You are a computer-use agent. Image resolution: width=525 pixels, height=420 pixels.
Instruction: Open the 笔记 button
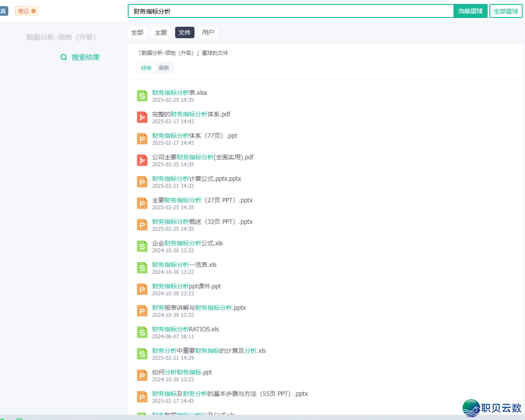pos(26,11)
